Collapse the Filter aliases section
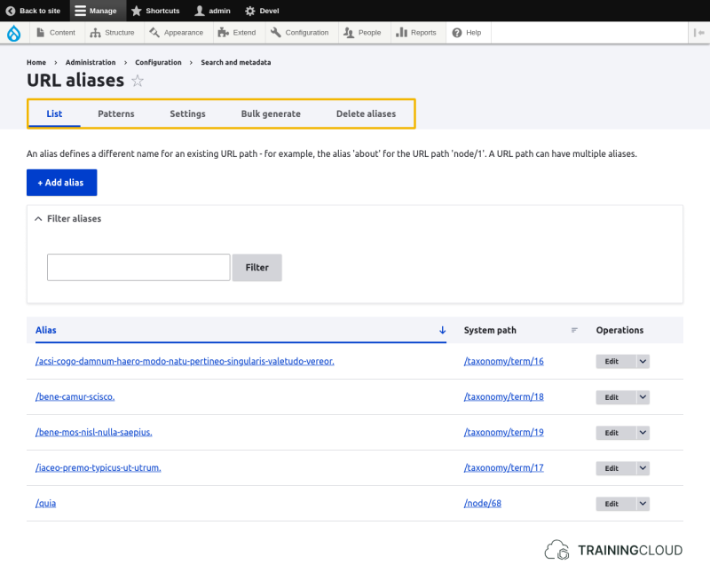 tap(68, 219)
